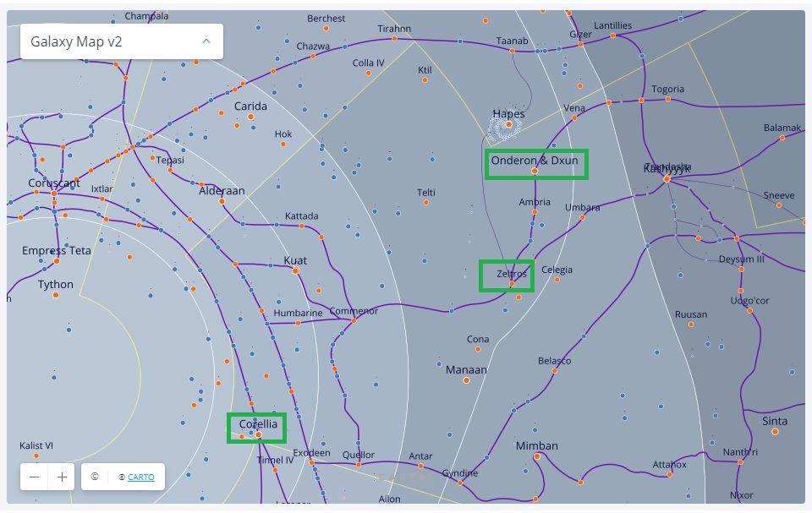Click the Taanab planet label
The height and width of the screenshot is (513, 812).
tap(512, 41)
